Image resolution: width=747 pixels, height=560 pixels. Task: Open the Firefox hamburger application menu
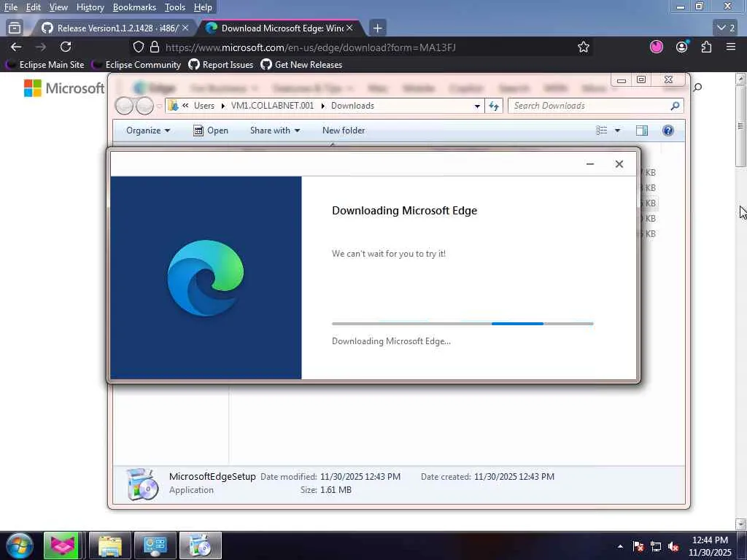pyautogui.click(x=731, y=47)
